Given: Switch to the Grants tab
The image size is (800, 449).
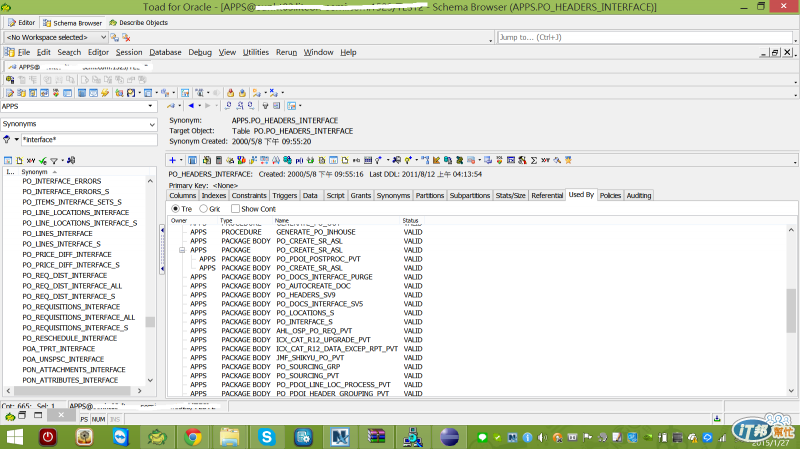Looking at the screenshot, I should coord(361,195).
